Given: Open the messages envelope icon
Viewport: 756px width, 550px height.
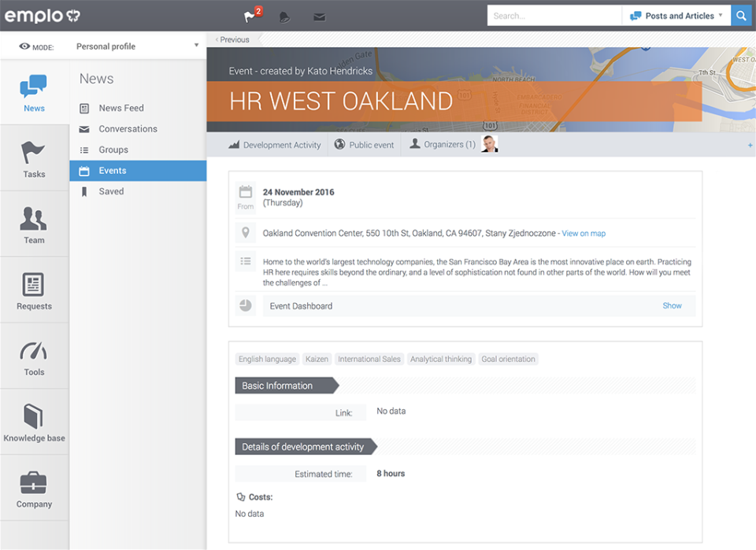Looking at the screenshot, I should [319, 16].
